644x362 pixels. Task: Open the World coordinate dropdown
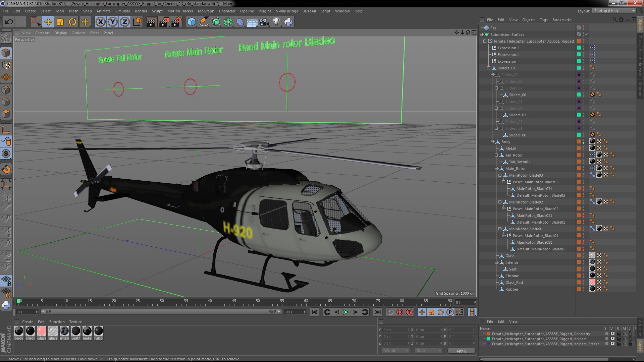click(x=396, y=351)
